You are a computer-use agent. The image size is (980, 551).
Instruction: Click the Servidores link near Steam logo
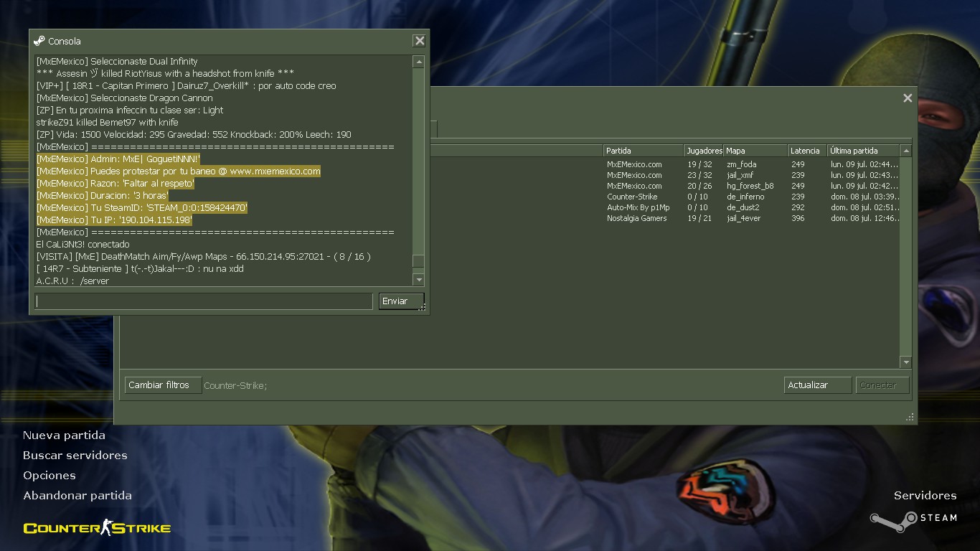925,496
